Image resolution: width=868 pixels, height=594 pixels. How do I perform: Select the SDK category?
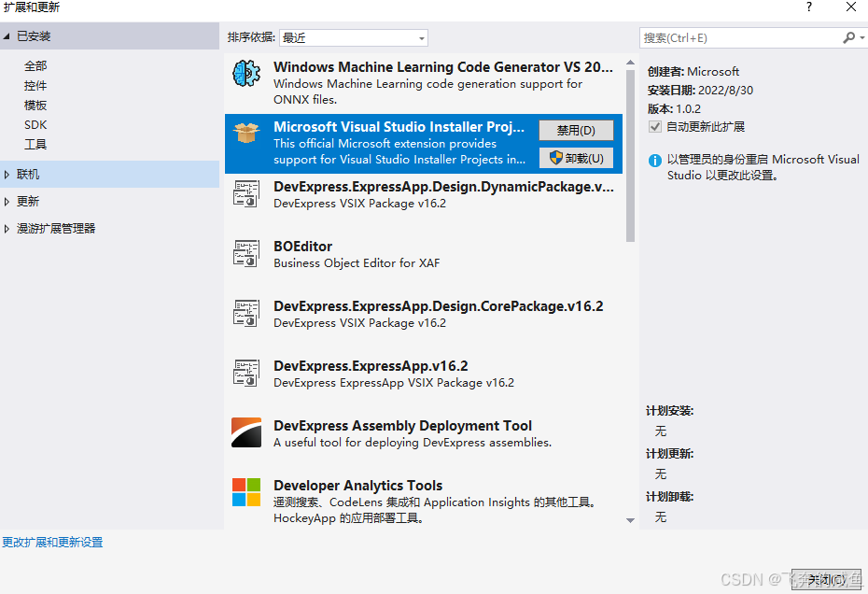(35, 124)
